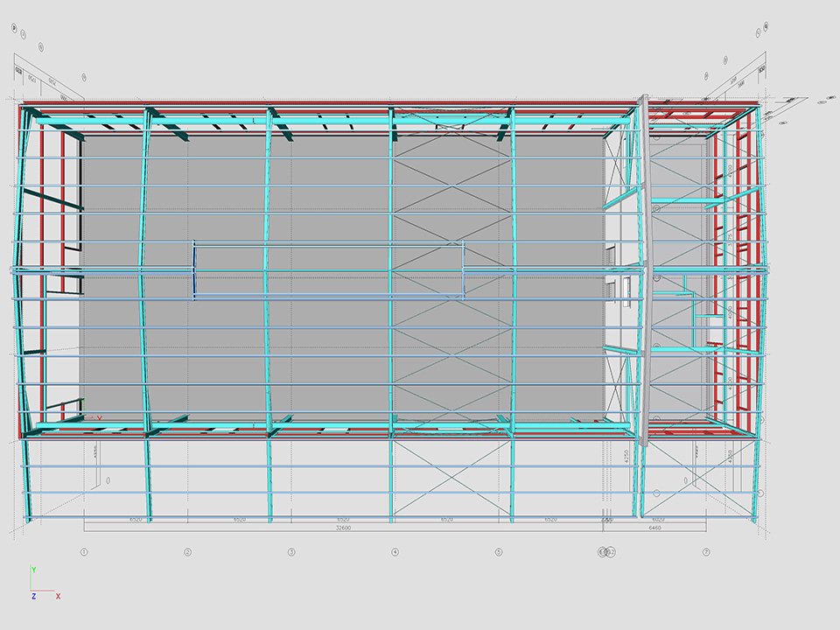The image size is (840, 630).
Task: Click grid bubble 5 under the frame
Action: click(x=499, y=552)
